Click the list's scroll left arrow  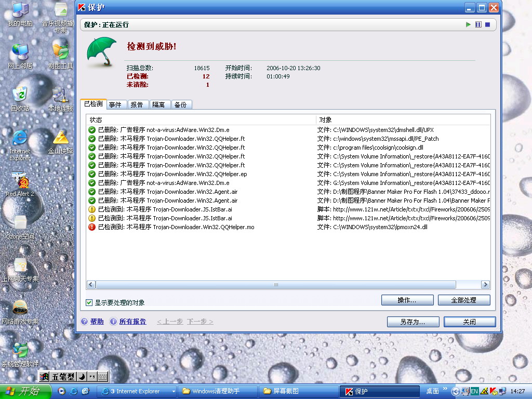[x=91, y=285]
